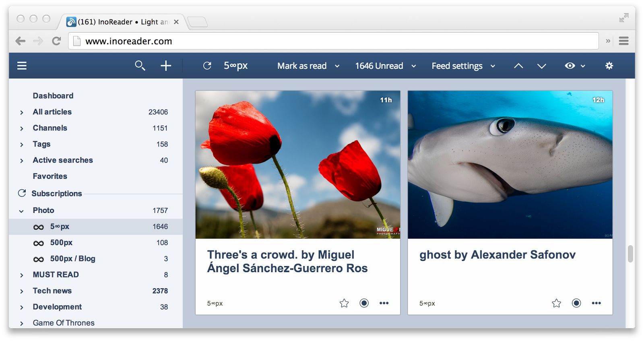The width and height of the screenshot is (644, 341).
Task: Collapse the Photo folder
Action: 21,211
